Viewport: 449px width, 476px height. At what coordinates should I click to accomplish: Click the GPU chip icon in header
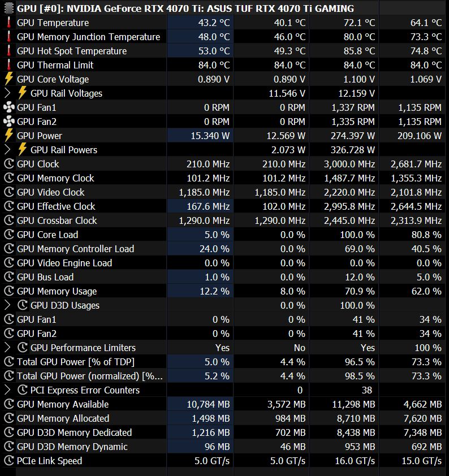coord(8,8)
